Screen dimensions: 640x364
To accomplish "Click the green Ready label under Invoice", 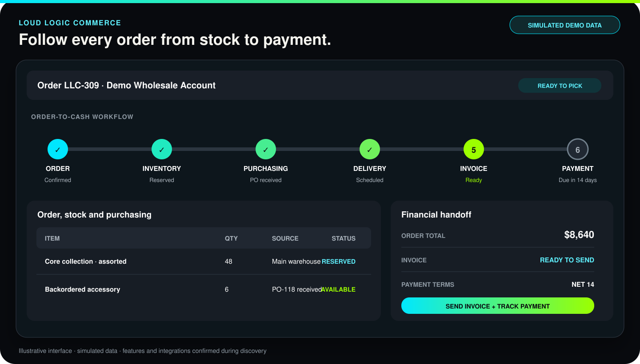I will pyautogui.click(x=474, y=180).
